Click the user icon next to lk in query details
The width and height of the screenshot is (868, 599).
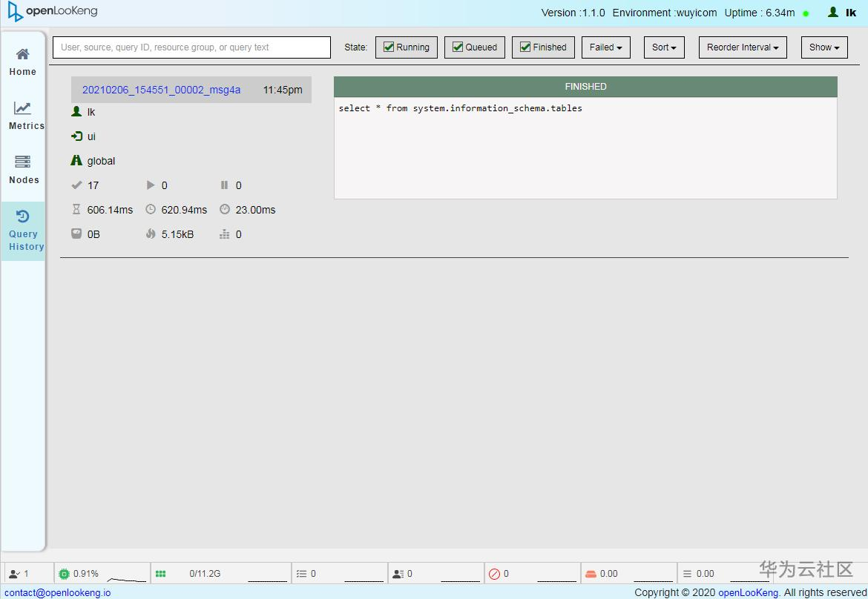click(76, 112)
